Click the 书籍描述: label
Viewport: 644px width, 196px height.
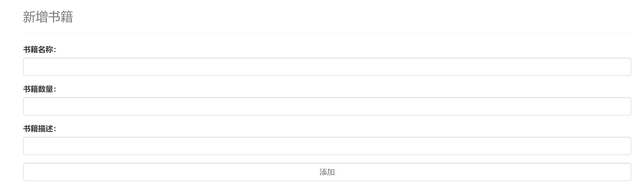[39, 129]
